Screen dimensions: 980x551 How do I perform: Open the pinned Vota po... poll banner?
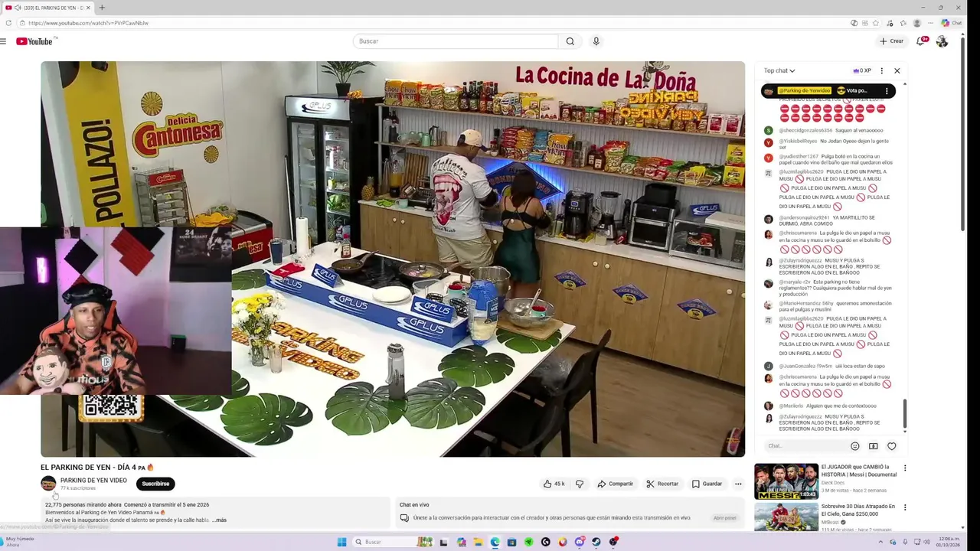pyautogui.click(x=828, y=91)
